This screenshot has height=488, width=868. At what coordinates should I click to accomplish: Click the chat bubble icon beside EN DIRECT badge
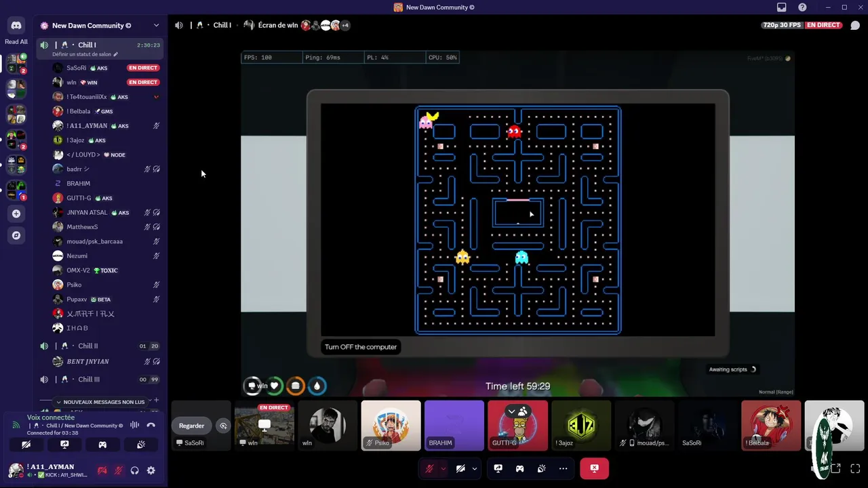point(855,25)
